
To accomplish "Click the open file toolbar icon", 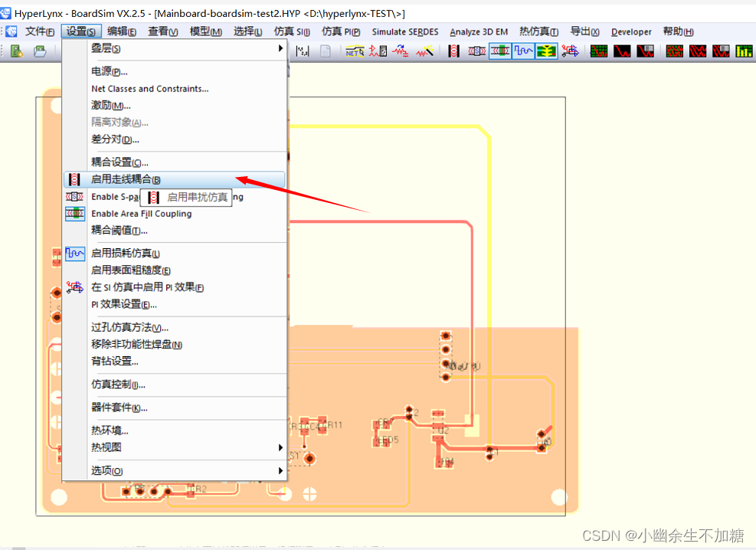I will click(40, 51).
